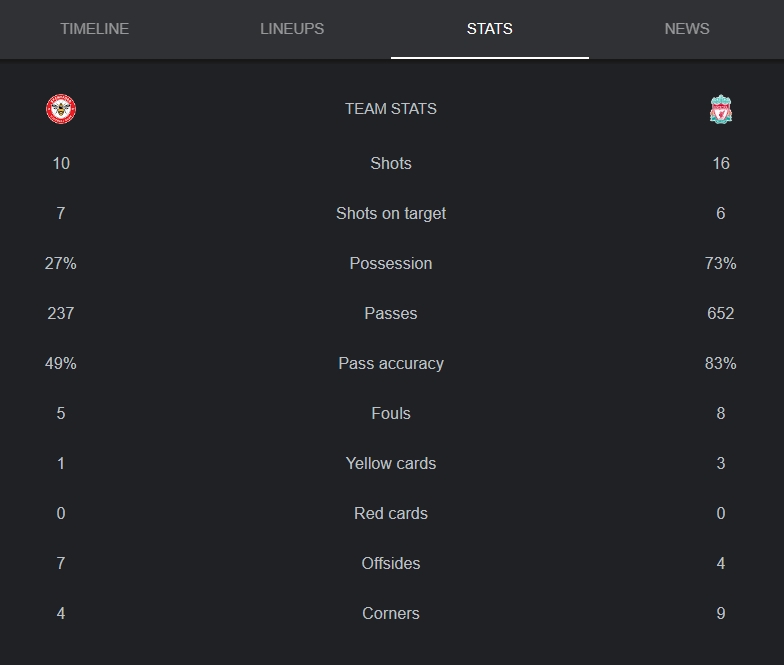Click the Red cards label

coord(391,514)
